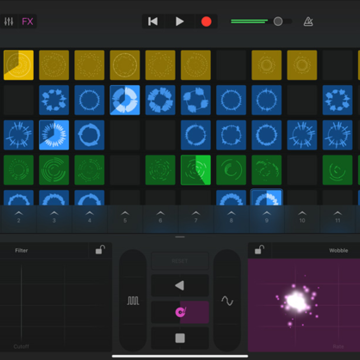Tap the yellow loop cell in column 5
The height and width of the screenshot is (360, 360).
coord(125,65)
